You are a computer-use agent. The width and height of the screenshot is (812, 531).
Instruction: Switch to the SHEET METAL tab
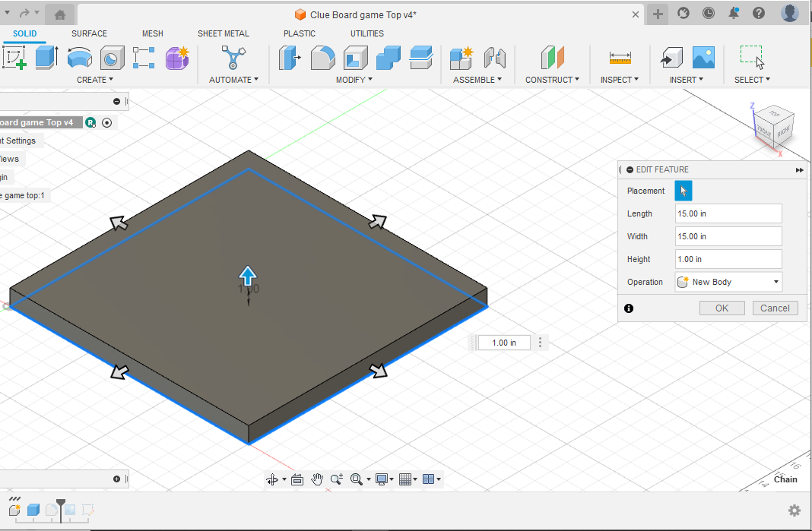pyautogui.click(x=224, y=33)
